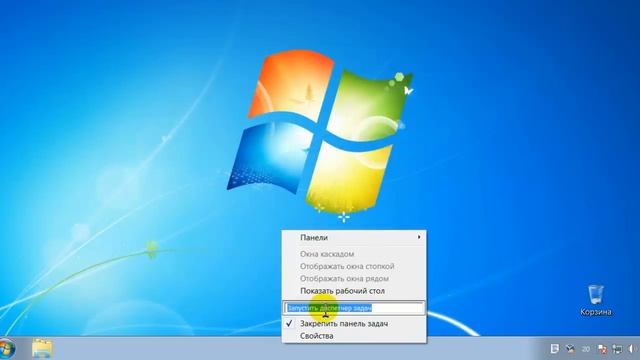Choose Отображать окна стопкой

pyautogui.click(x=354, y=266)
